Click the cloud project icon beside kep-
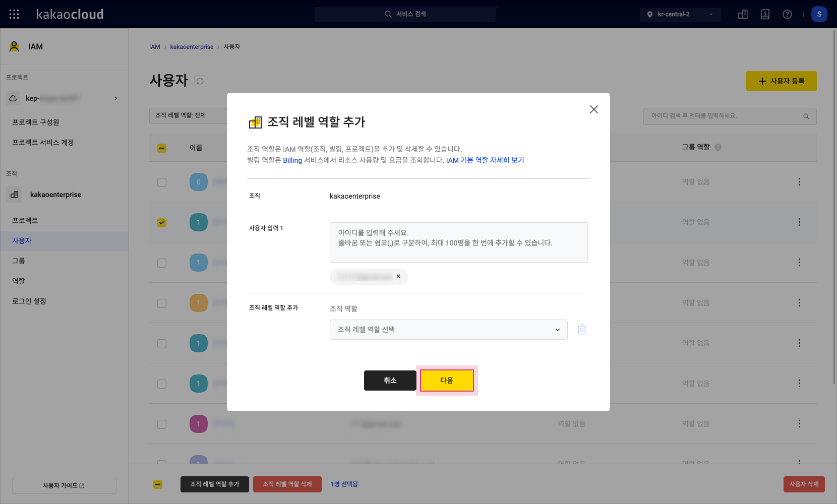837x504 pixels. [x=13, y=98]
